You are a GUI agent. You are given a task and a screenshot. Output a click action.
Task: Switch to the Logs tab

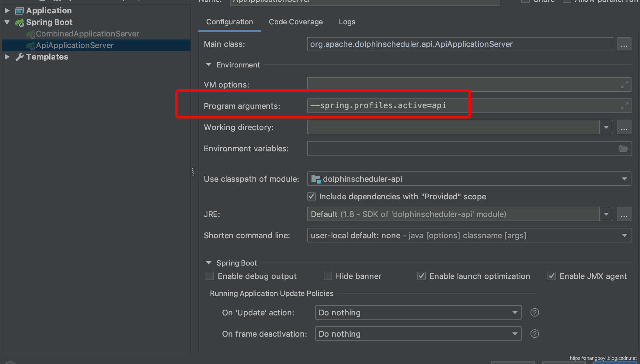click(347, 22)
